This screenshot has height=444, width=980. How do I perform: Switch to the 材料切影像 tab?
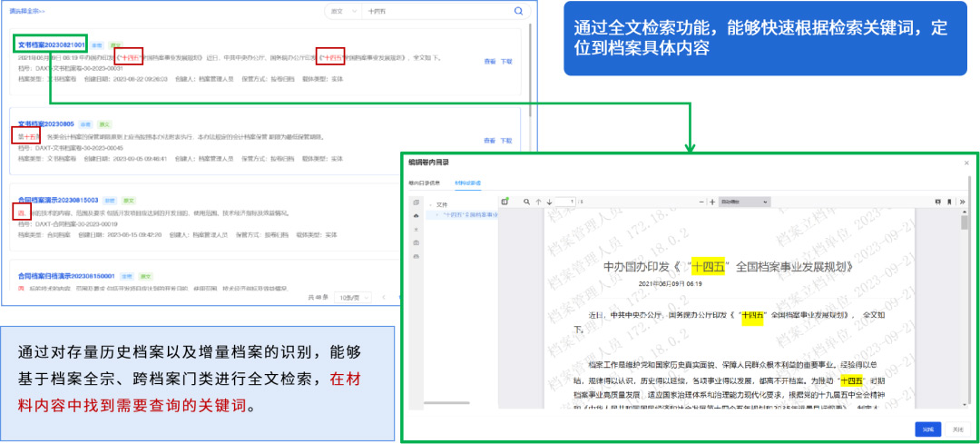coord(468,182)
